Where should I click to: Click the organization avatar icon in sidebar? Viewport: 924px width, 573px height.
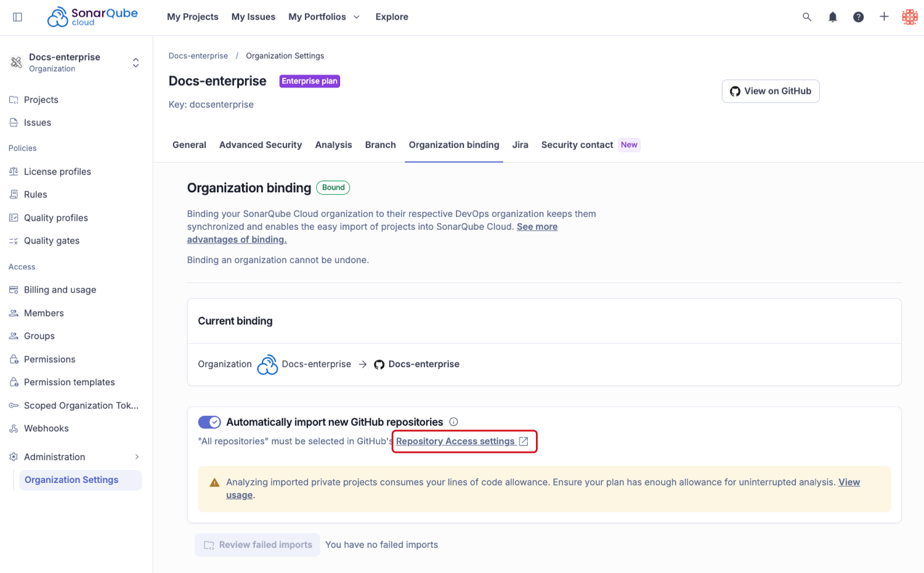point(17,62)
